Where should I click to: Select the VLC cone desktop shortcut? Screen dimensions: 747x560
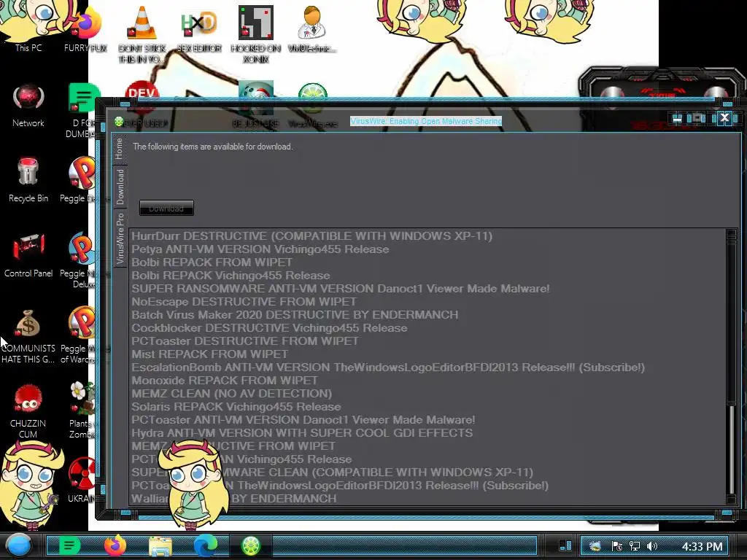coord(142,34)
